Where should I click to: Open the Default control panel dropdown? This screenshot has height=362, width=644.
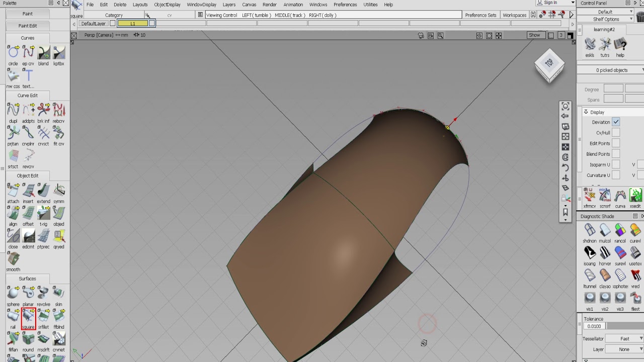(x=606, y=12)
